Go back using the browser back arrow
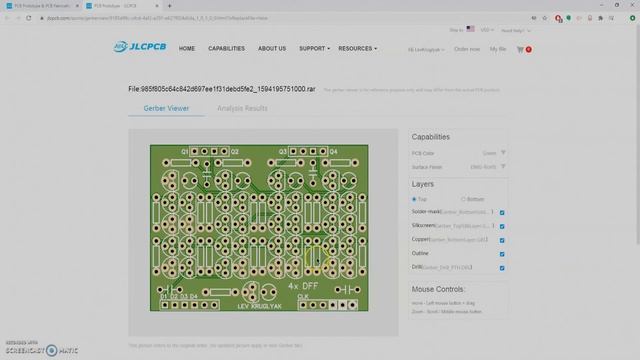This screenshot has height=360, width=640. (x=7, y=18)
